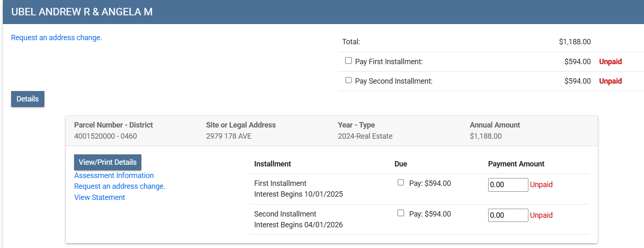Click Interest Begins 04/01/2026 text
This screenshot has height=248, width=644.
[298, 225]
